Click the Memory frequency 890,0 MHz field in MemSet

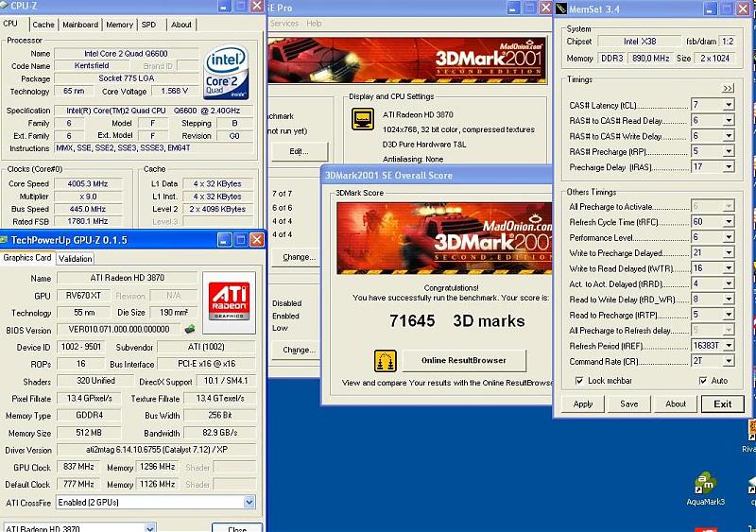pyautogui.click(x=650, y=58)
